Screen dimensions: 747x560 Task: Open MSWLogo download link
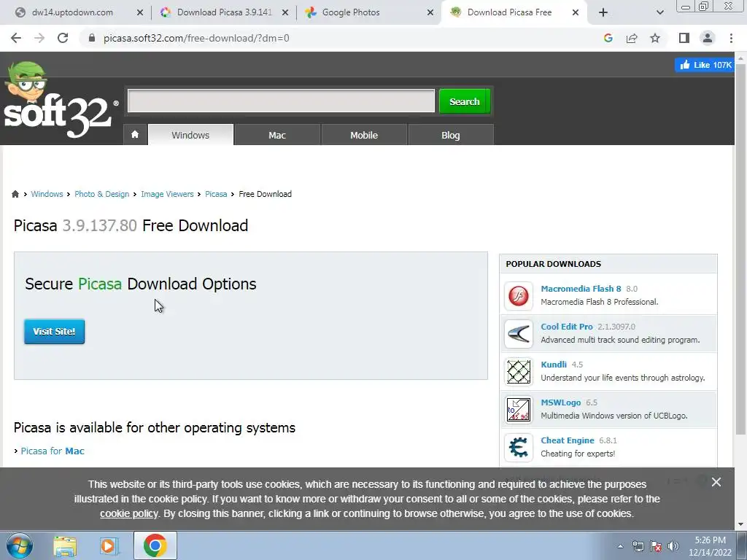[x=561, y=402]
